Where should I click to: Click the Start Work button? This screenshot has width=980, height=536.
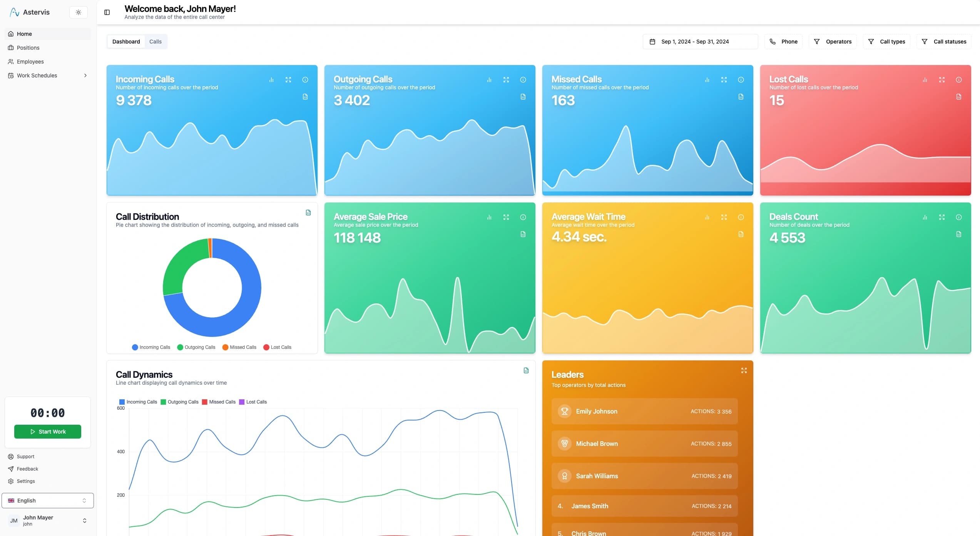(x=47, y=431)
